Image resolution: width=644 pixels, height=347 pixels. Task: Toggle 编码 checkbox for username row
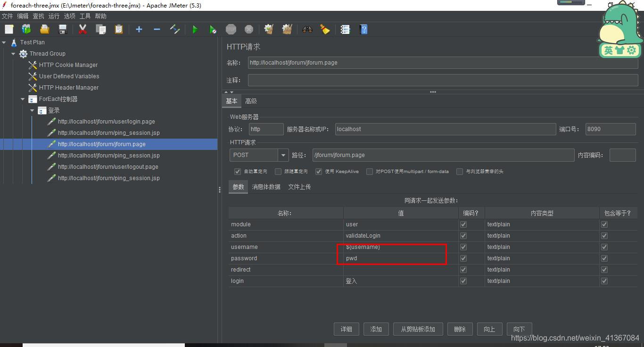pos(463,247)
